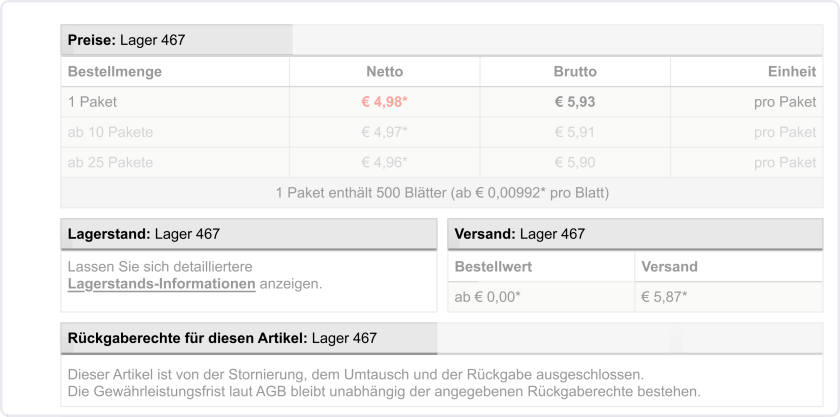Click the red net price € 4,98*
The height and width of the screenshot is (417, 840).
point(384,102)
